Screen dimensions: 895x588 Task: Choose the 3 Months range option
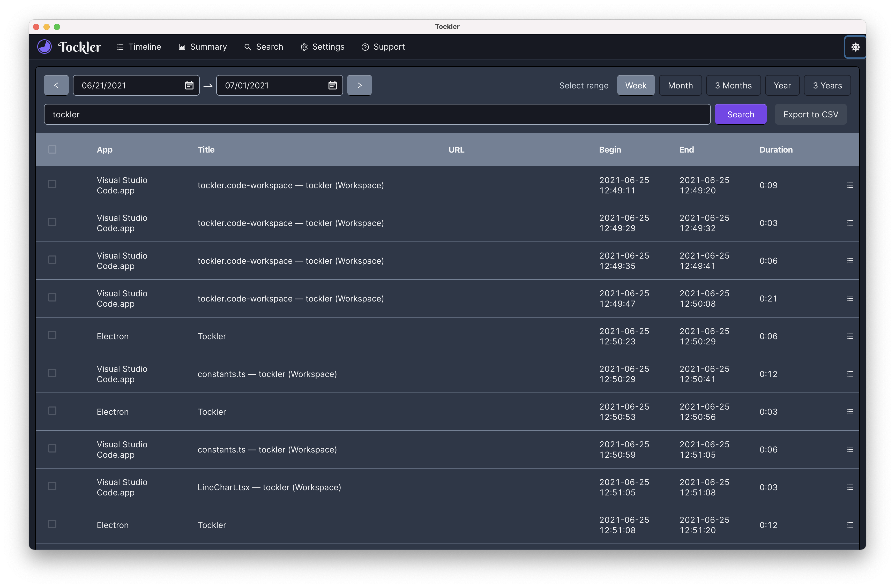733,85
